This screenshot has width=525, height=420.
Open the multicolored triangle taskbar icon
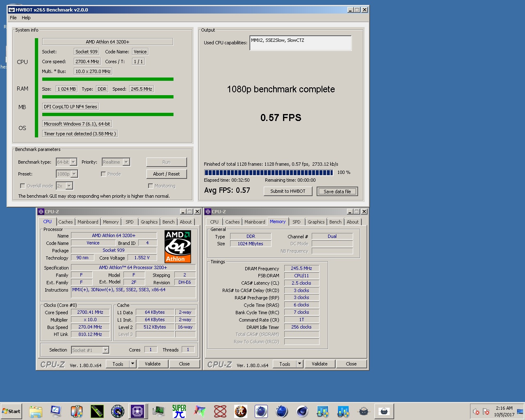200,411
